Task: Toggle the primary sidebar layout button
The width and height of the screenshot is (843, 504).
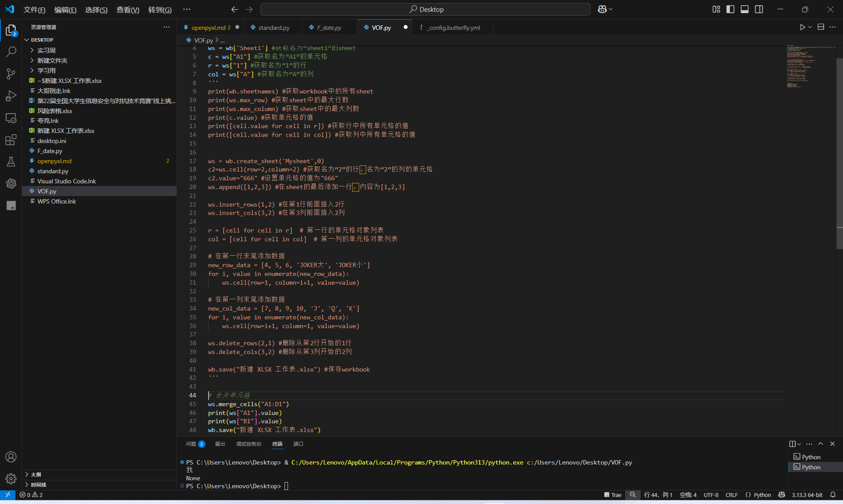Action: click(730, 9)
